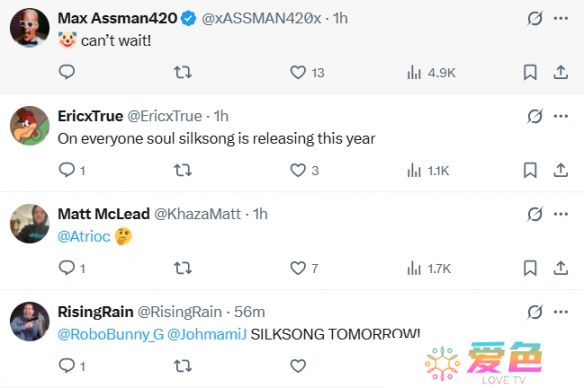The height and width of the screenshot is (388, 584).
Task: View RisingRain's profile picture
Action: (x=29, y=321)
